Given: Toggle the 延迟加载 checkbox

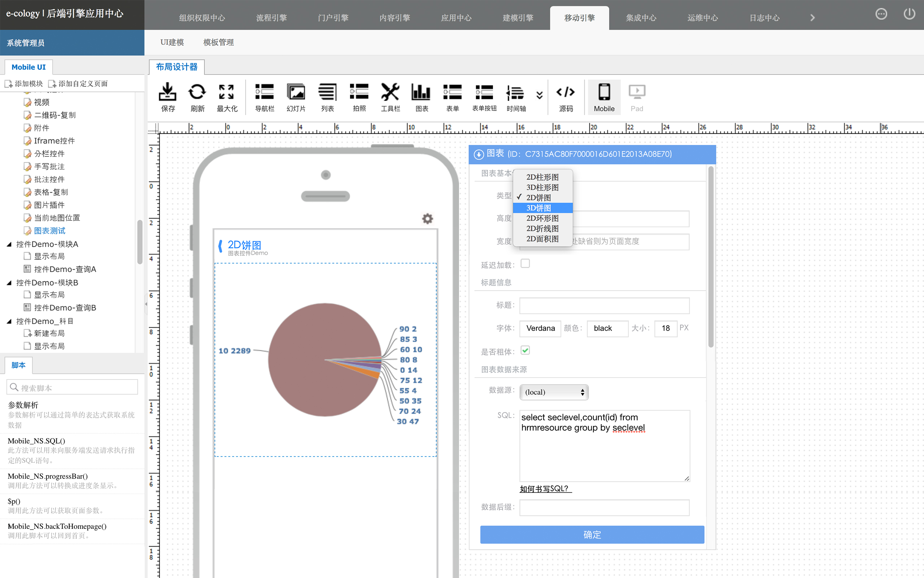Looking at the screenshot, I should tap(525, 263).
